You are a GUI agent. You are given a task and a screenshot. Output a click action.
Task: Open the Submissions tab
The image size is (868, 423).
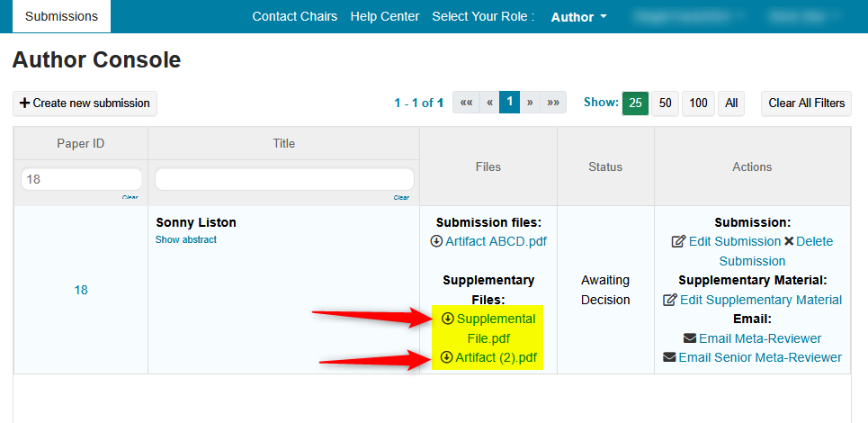pyautogui.click(x=61, y=16)
